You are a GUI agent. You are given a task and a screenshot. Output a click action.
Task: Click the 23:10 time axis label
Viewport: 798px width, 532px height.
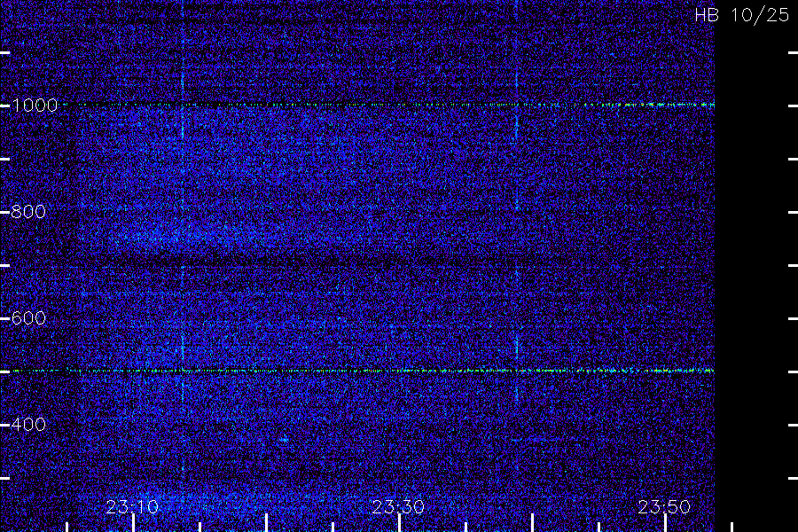tap(132, 507)
